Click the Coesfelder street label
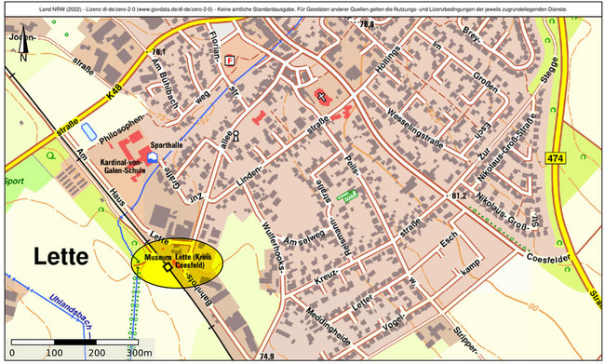This screenshot has width=605, height=364. point(548,258)
